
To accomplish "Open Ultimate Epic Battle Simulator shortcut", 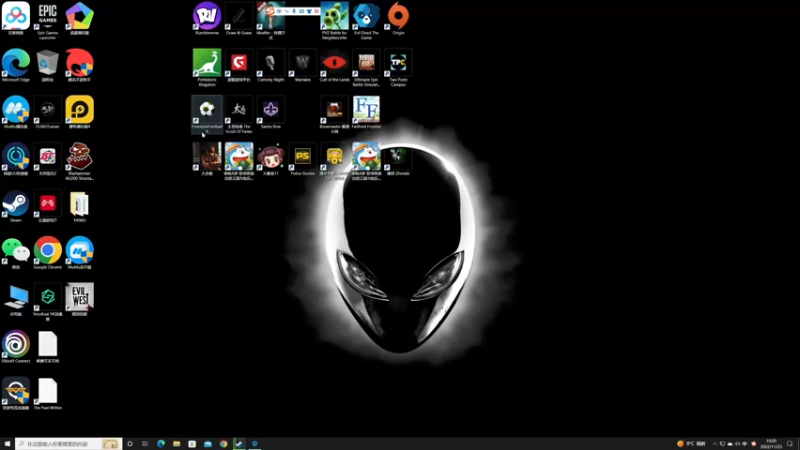I will click(x=366, y=67).
